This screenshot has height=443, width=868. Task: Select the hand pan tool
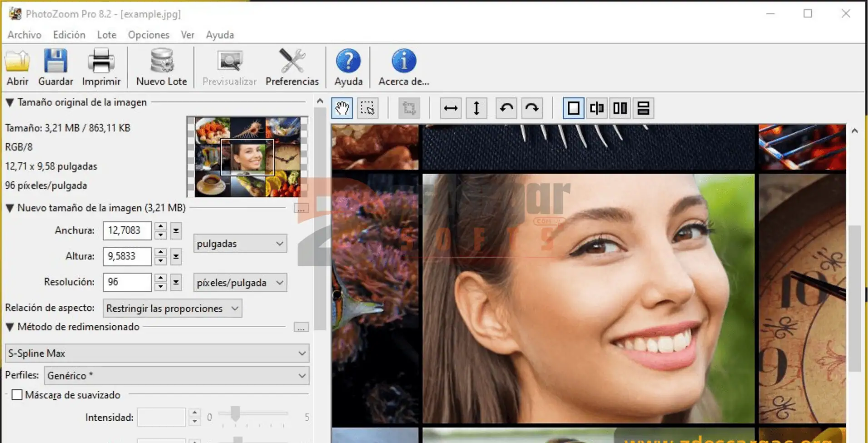tap(342, 108)
